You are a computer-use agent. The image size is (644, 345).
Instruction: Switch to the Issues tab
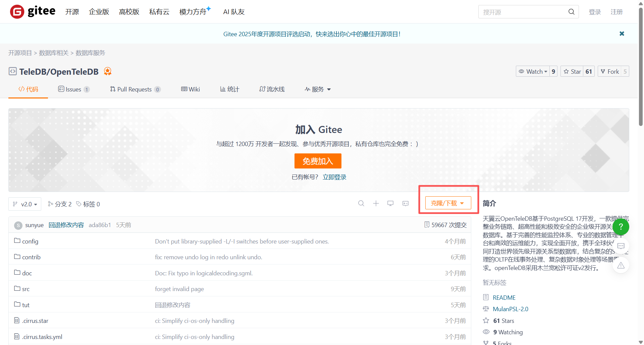pyautogui.click(x=74, y=89)
